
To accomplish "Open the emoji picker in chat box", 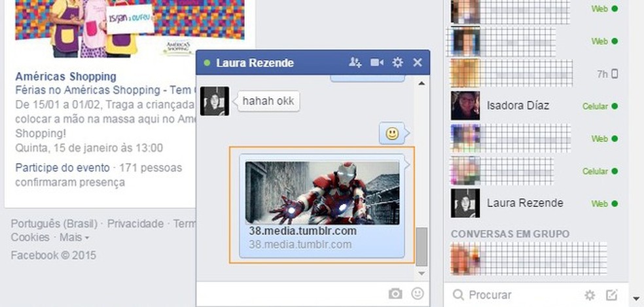I will pos(418,293).
